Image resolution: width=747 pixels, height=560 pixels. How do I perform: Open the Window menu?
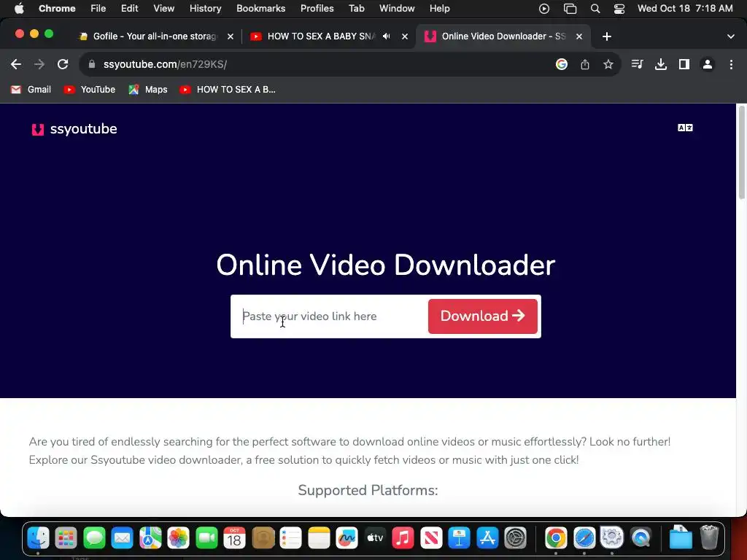click(x=397, y=9)
